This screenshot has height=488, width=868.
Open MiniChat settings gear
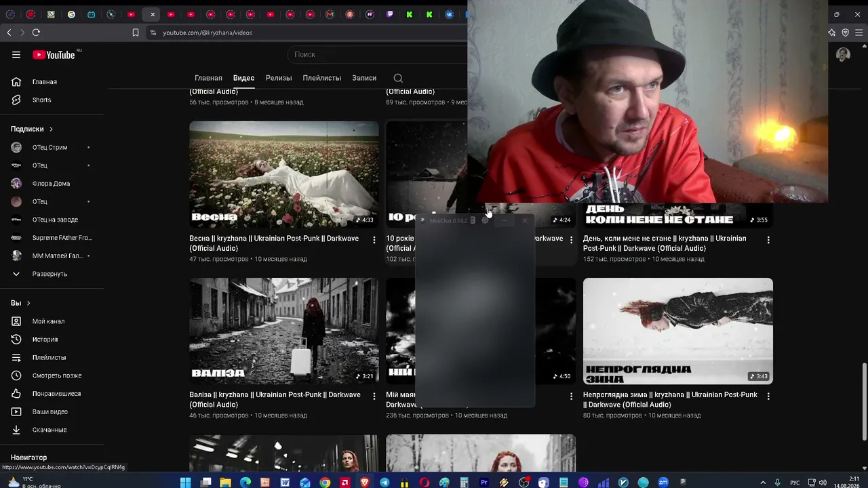pos(485,220)
